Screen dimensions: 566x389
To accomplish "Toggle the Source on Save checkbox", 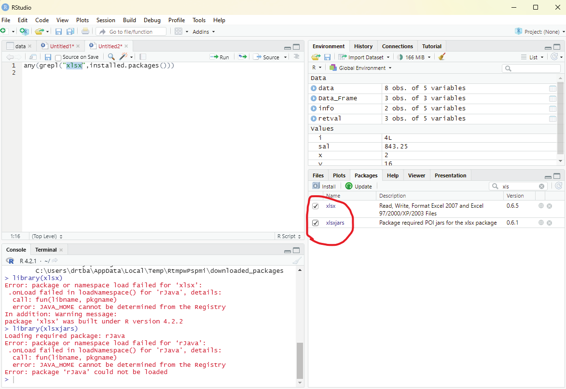I will 58,57.
